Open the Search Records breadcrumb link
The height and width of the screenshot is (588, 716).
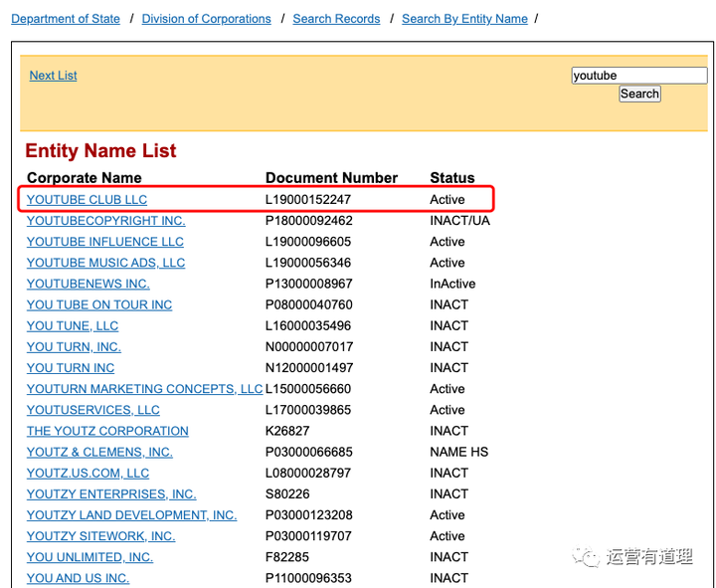tap(336, 19)
